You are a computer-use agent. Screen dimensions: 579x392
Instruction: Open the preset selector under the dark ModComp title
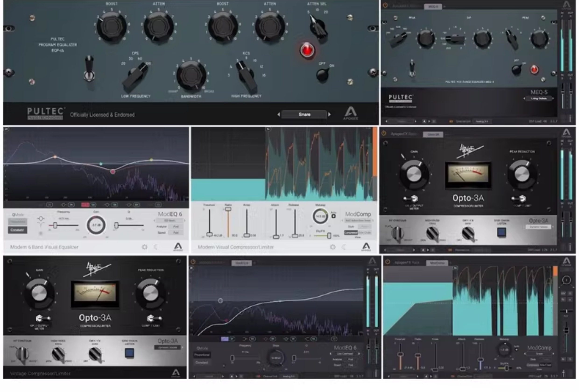[x=539, y=354]
